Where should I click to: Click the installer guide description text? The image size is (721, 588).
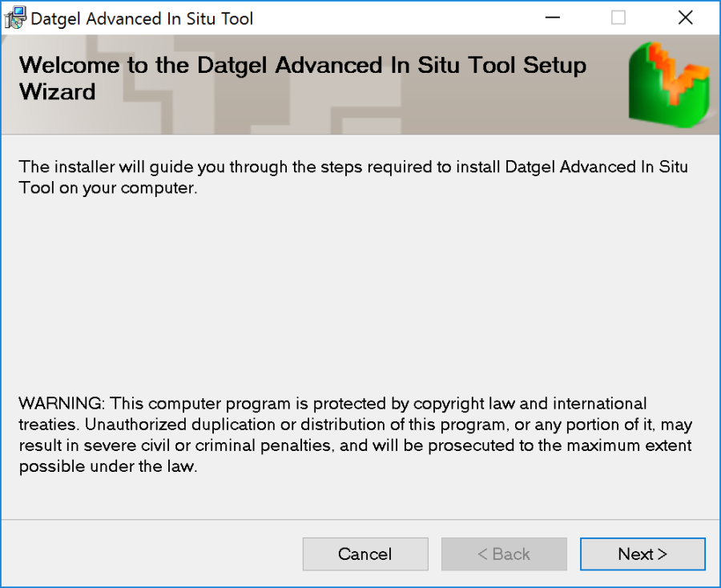[352, 177]
